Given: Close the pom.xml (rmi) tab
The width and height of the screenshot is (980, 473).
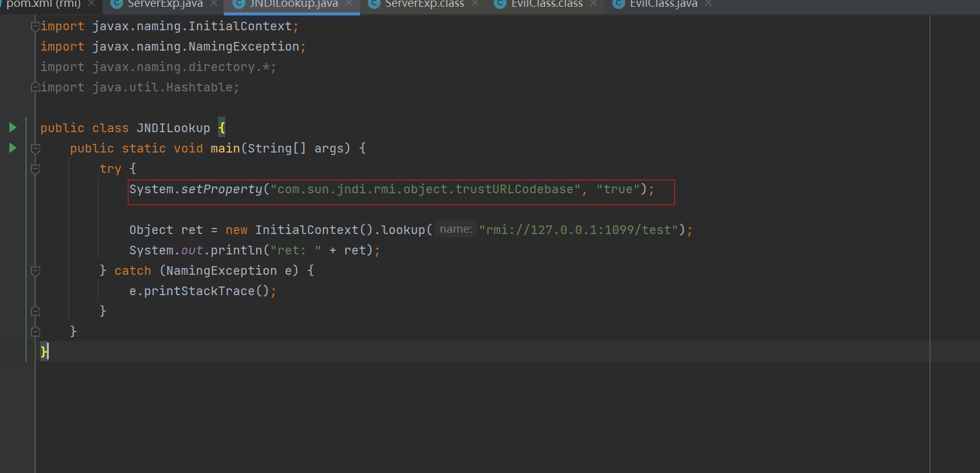Looking at the screenshot, I should (91, 4).
